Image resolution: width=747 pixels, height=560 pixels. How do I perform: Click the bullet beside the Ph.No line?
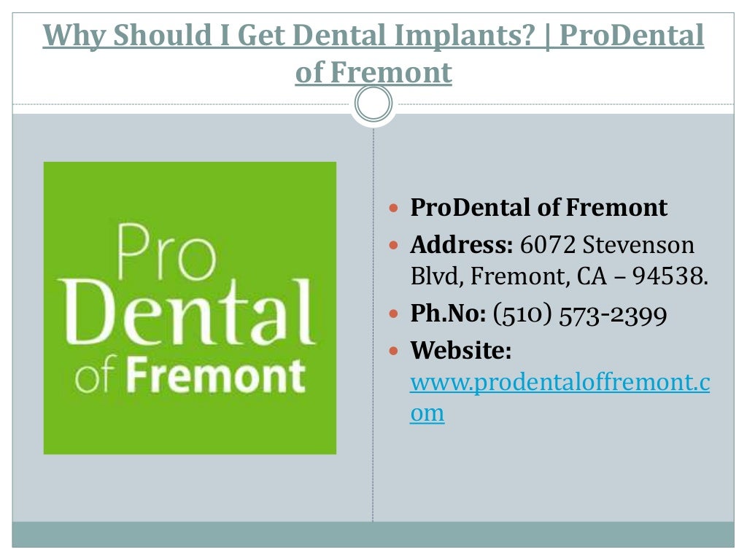393,314
